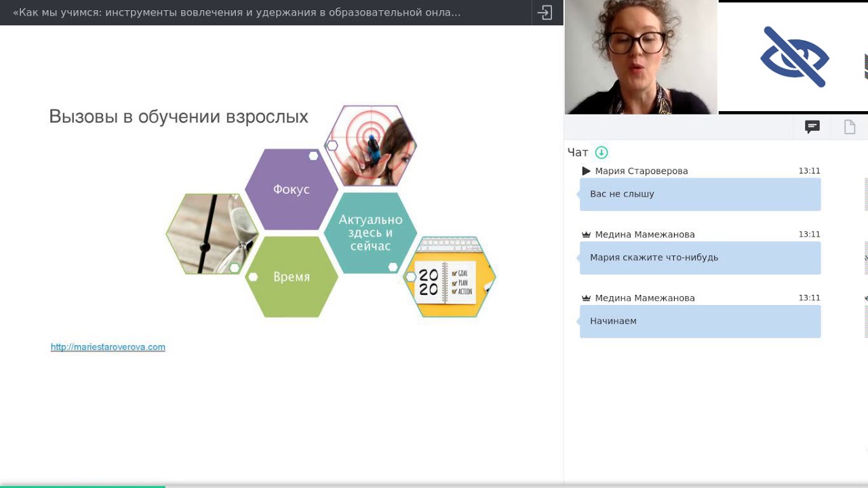Click the purple 'Фокус' hexagon
Image resolution: width=868 pixels, height=488 pixels.
pyautogui.click(x=292, y=189)
